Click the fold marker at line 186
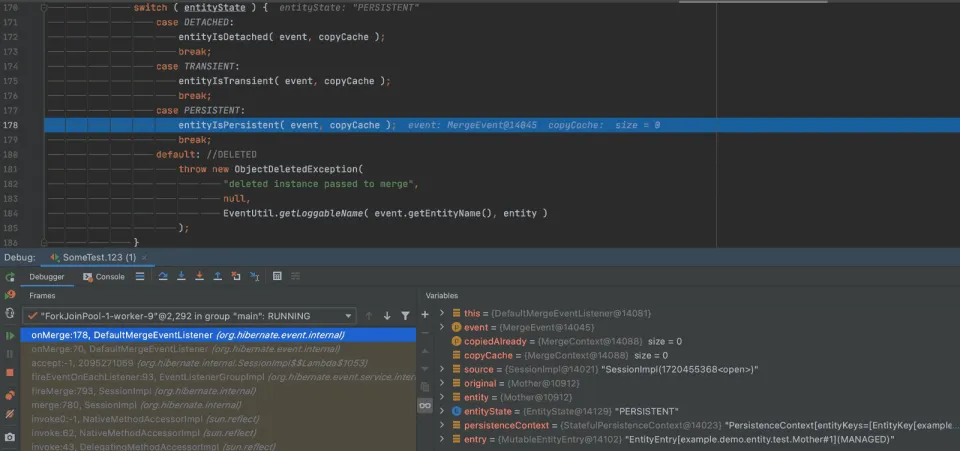 pos(44,242)
